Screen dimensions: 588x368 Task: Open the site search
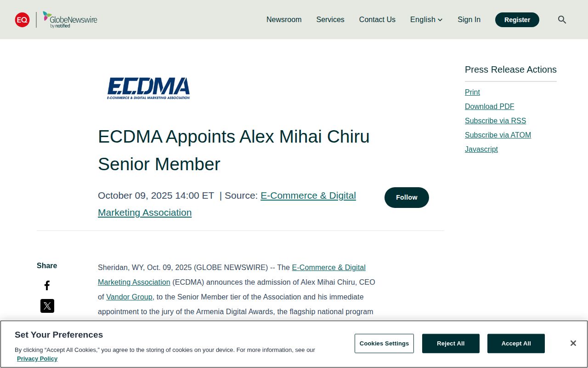pos(562,19)
